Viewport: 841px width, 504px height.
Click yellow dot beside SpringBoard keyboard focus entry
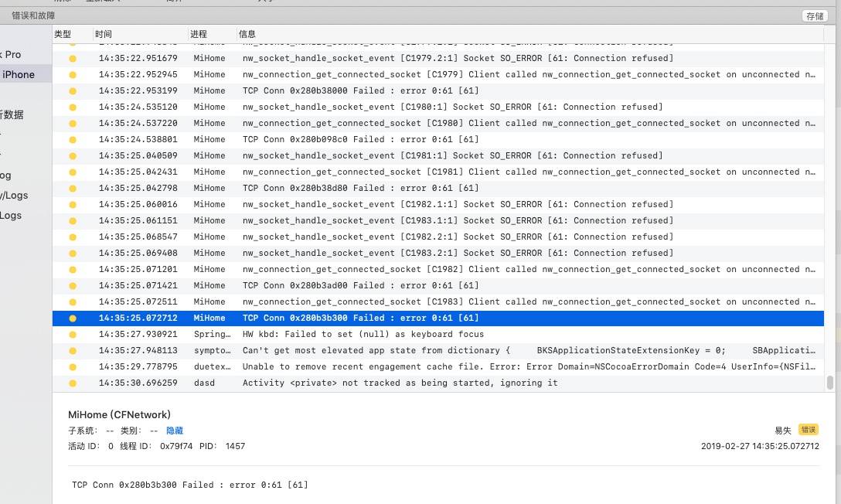point(72,334)
